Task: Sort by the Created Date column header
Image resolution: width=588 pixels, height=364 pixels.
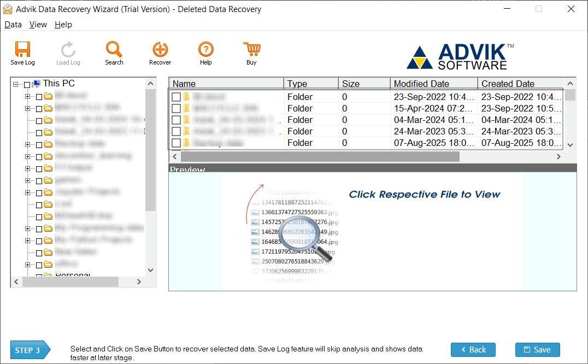Action: 521,84
